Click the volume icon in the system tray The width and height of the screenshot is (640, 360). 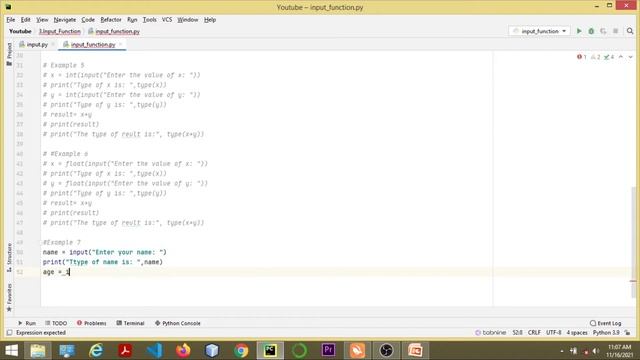[596, 351]
